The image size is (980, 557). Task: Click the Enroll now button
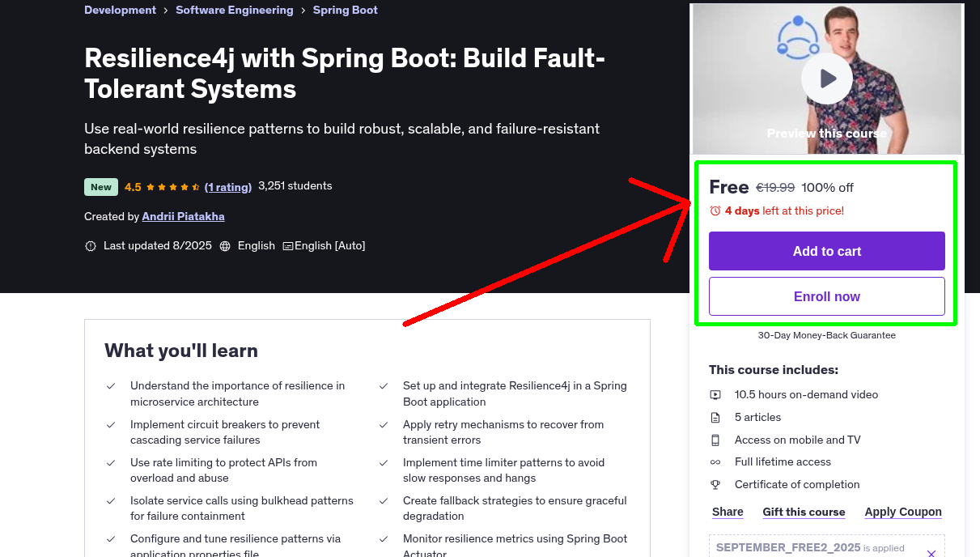tap(827, 296)
